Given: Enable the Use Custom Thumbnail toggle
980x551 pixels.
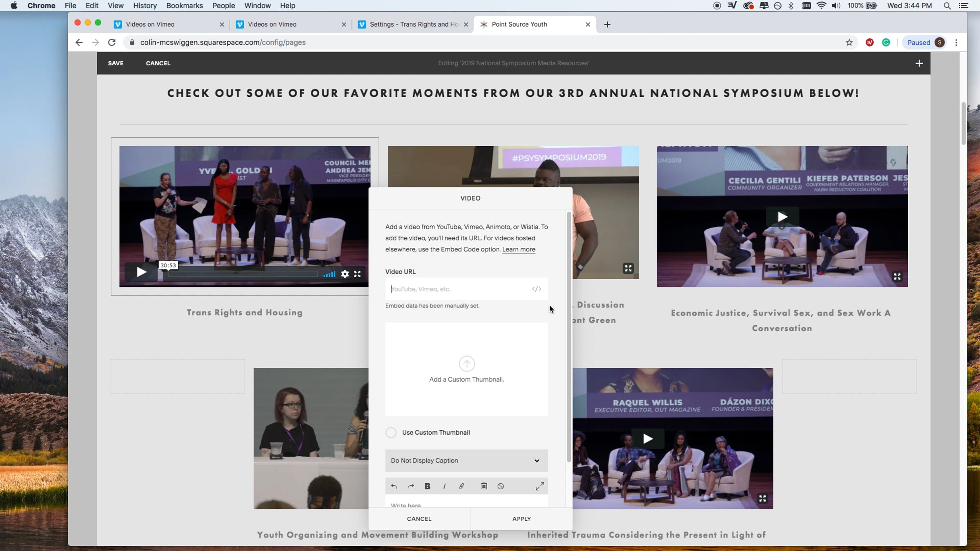Looking at the screenshot, I should coord(391,432).
